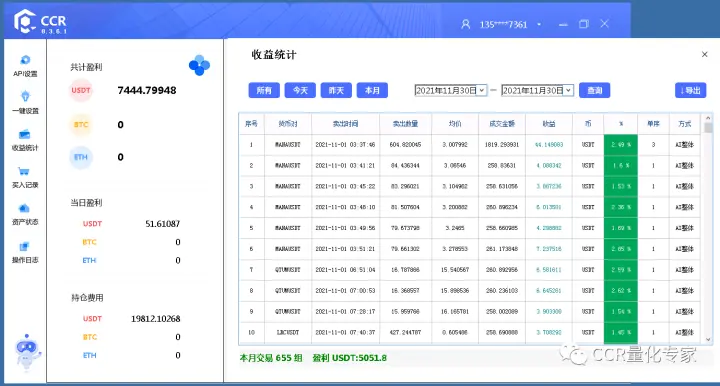Open the 资产状态 sidebar item
720x386 pixels.
click(25, 214)
